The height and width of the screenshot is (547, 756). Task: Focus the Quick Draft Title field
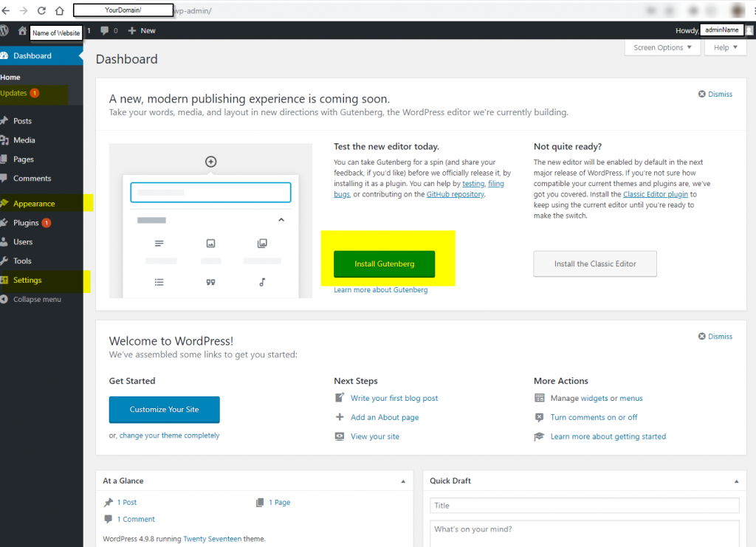click(x=584, y=506)
